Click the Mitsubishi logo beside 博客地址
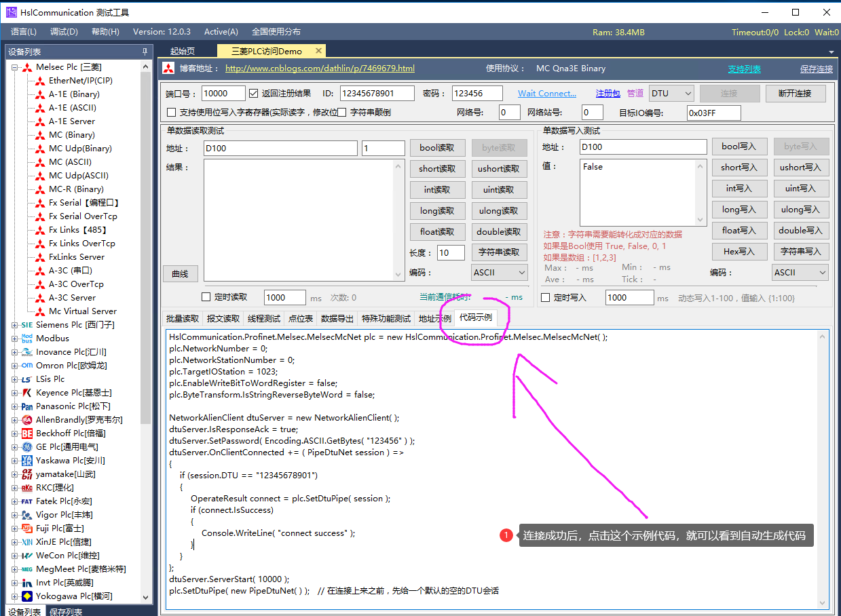The width and height of the screenshot is (841, 616). pyautogui.click(x=169, y=69)
